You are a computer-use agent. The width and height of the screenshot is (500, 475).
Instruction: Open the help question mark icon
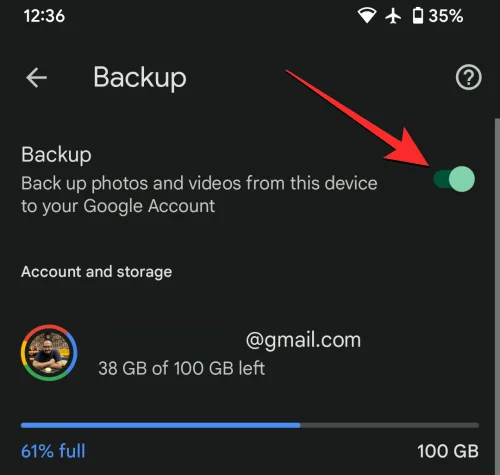click(x=468, y=77)
